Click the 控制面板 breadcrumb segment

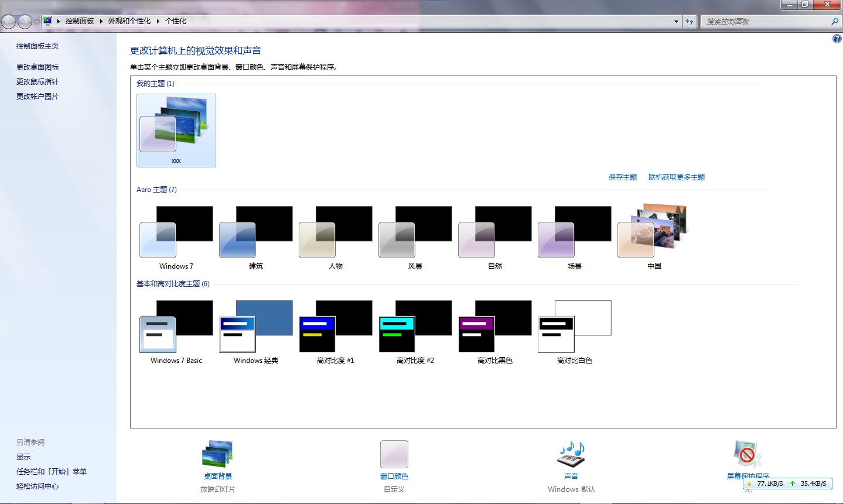pyautogui.click(x=80, y=21)
